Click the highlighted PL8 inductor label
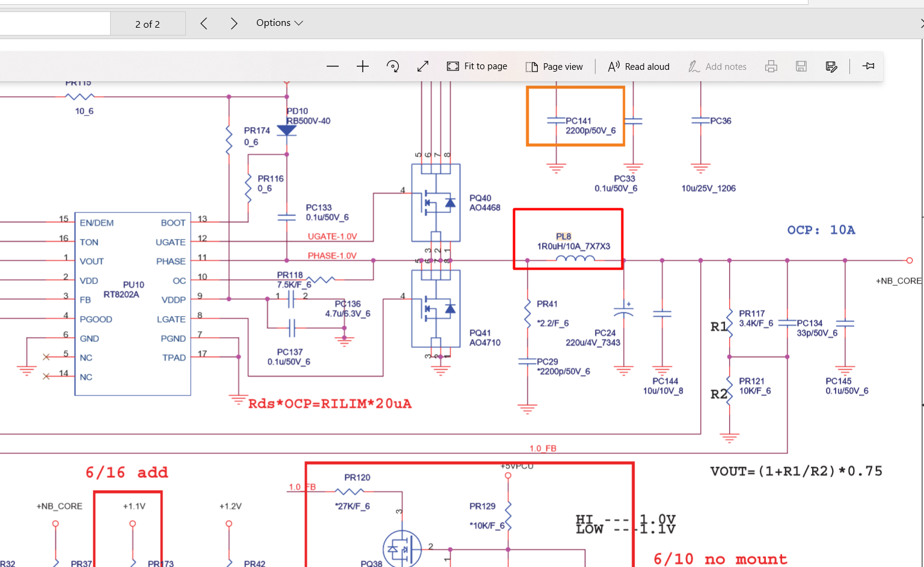924x567 pixels. coord(564,237)
